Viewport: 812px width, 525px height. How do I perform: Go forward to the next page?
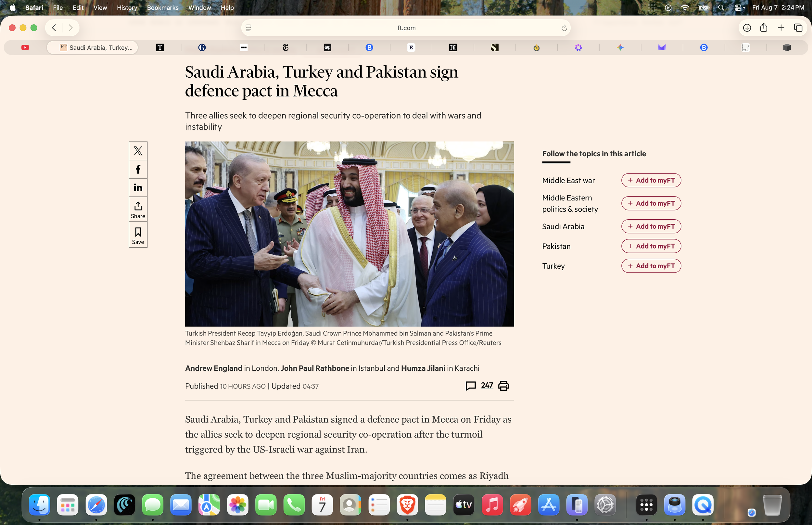(70, 28)
